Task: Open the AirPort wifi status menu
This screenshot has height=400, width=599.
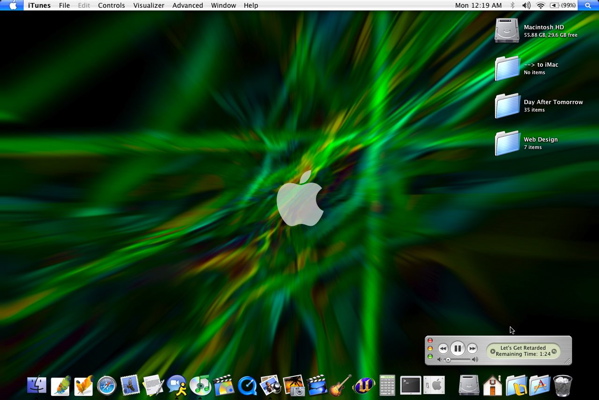Action: (x=541, y=5)
